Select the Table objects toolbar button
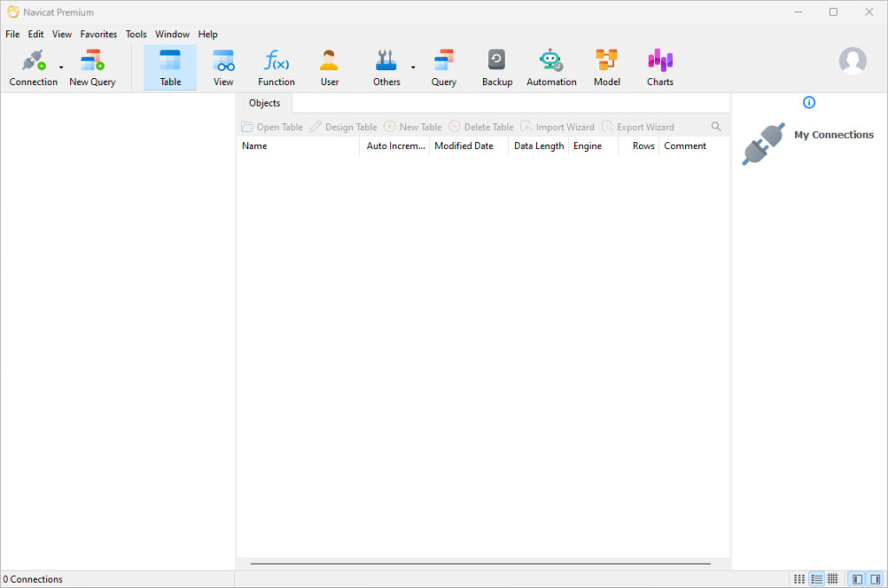888x588 pixels. pyautogui.click(x=170, y=68)
